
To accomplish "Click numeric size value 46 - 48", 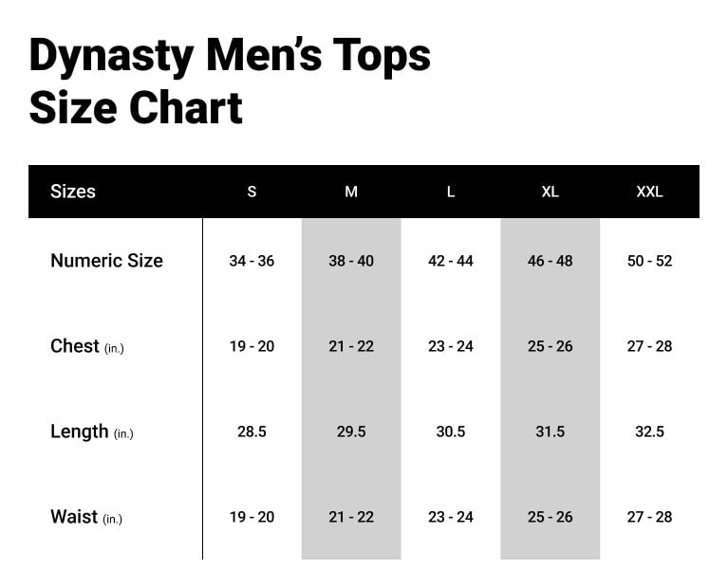I will 550,261.
